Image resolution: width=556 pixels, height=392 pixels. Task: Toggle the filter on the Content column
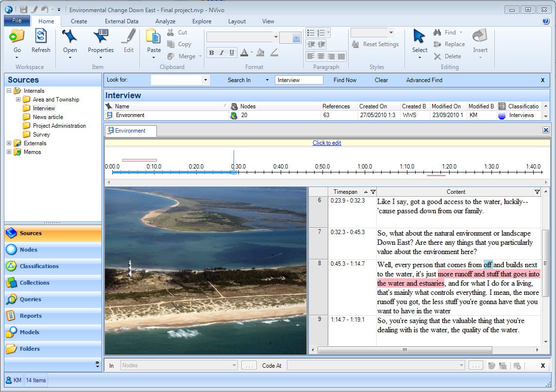click(x=537, y=191)
